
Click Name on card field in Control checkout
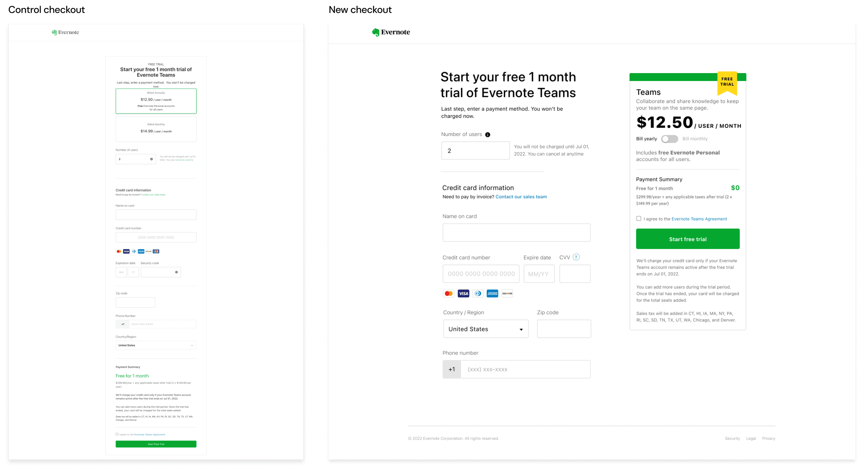tap(156, 215)
